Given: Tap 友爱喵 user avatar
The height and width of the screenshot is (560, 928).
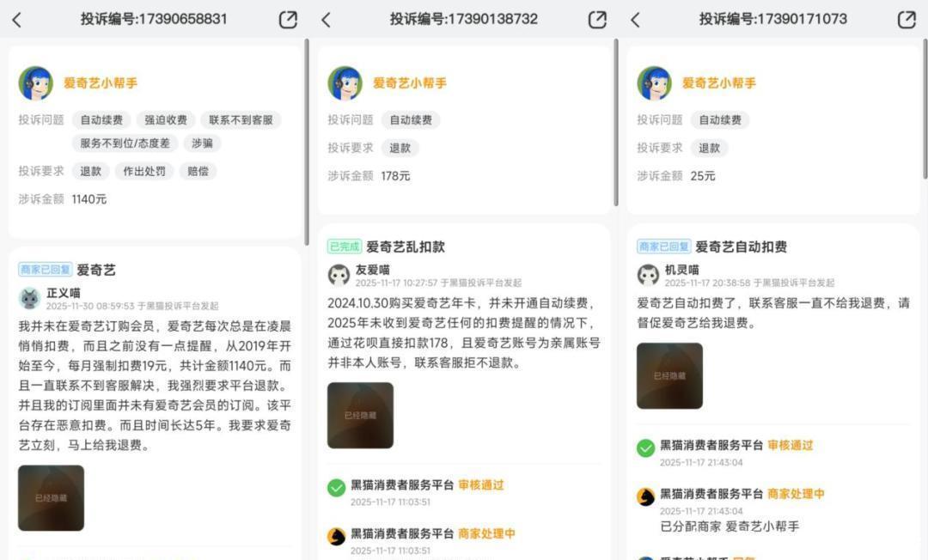Looking at the screenshot, I should pos(339,275).
